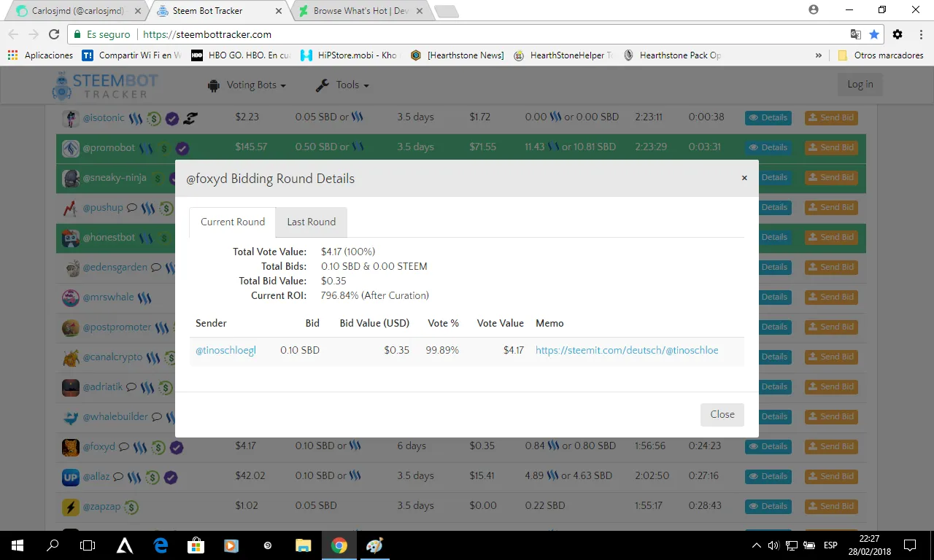Viewport: 934px width, 560px height.
Task: Click the Close button in the dialog
Action: pos(722,414)
